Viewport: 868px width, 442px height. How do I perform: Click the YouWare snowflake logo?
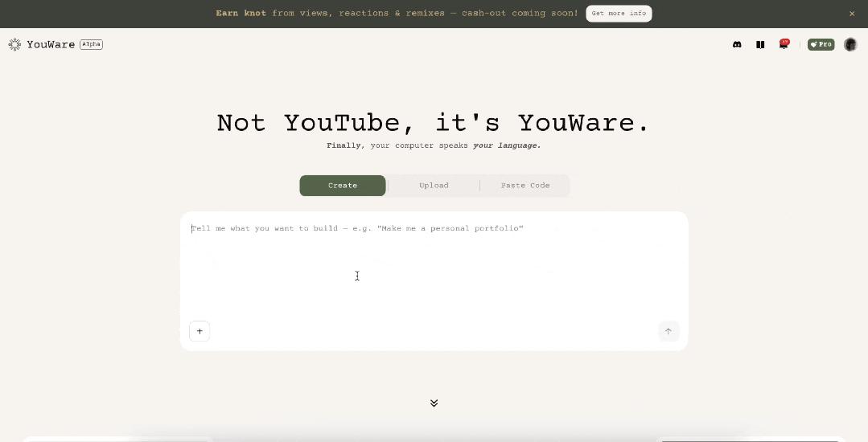(14, 45)
